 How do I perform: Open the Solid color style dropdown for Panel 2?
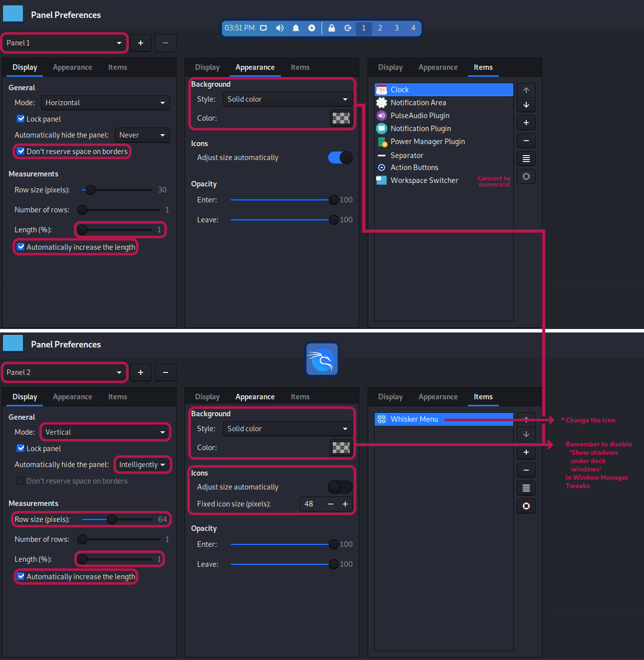(287, 428)
